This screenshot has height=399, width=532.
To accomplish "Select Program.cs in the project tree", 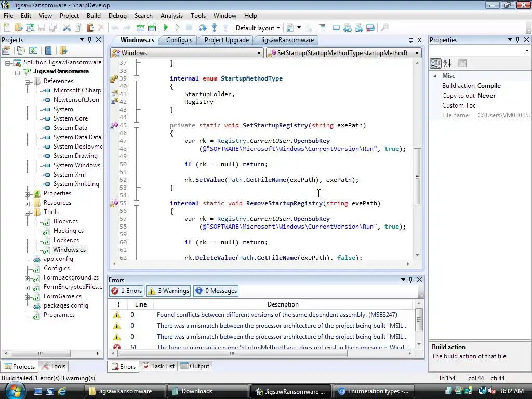I will coord(59,315).
